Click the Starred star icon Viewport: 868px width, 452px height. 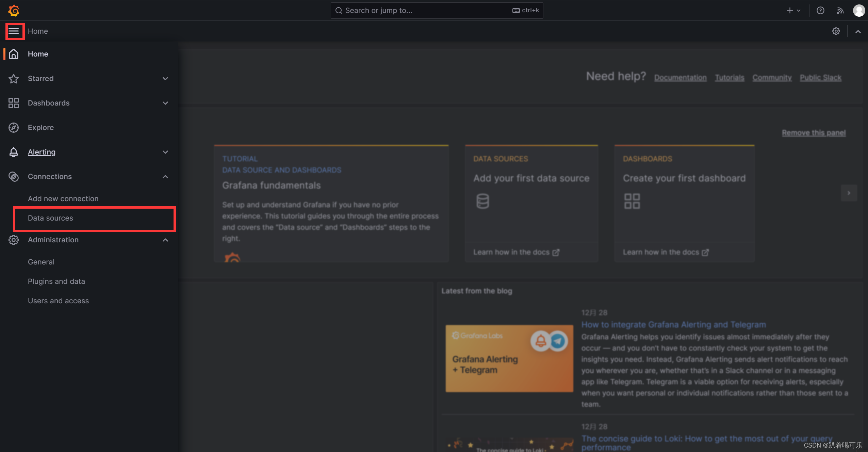coord(14,79)
